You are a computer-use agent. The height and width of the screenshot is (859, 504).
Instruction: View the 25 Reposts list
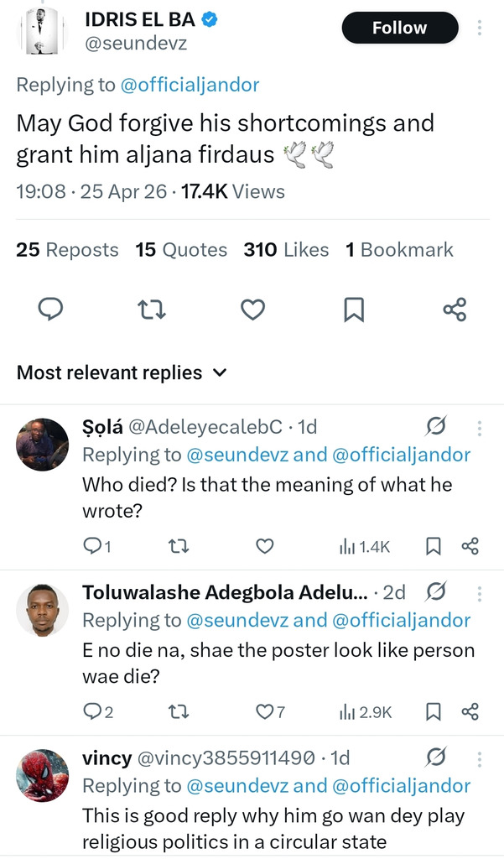pos(67,250)
